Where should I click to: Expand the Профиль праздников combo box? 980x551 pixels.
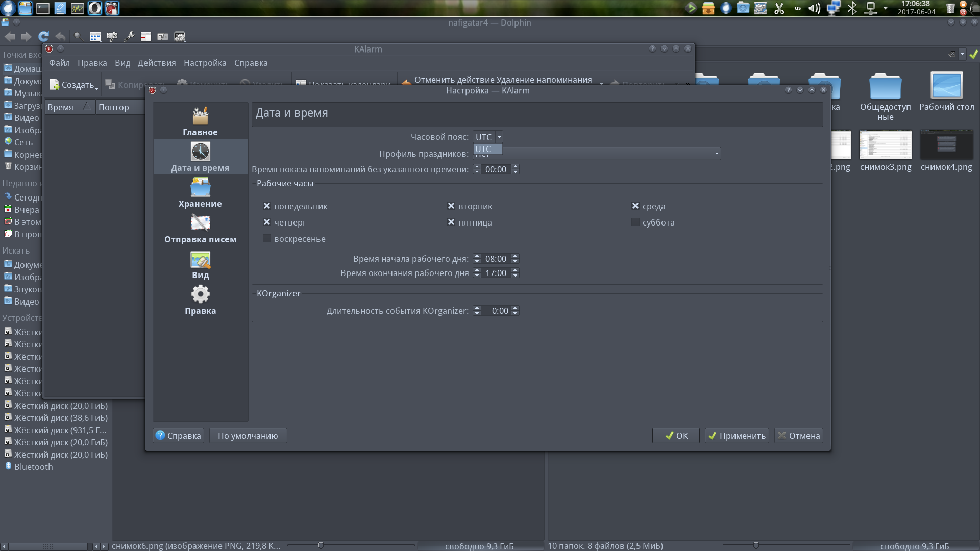[x=716, y=154]
